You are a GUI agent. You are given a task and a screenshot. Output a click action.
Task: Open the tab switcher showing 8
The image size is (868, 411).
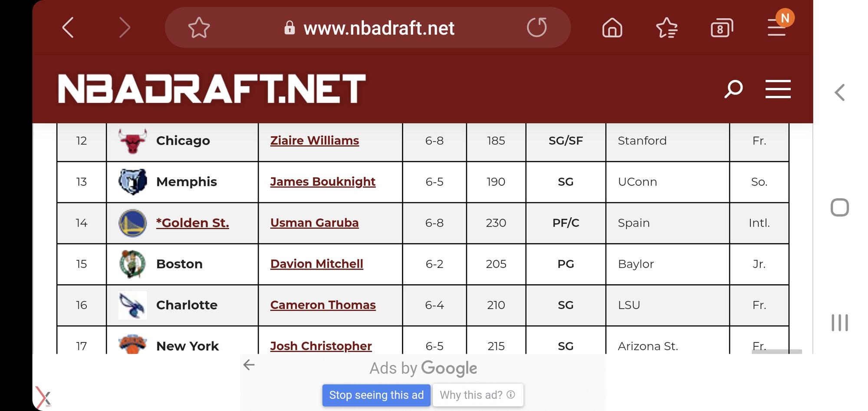(x=722, y=28)
